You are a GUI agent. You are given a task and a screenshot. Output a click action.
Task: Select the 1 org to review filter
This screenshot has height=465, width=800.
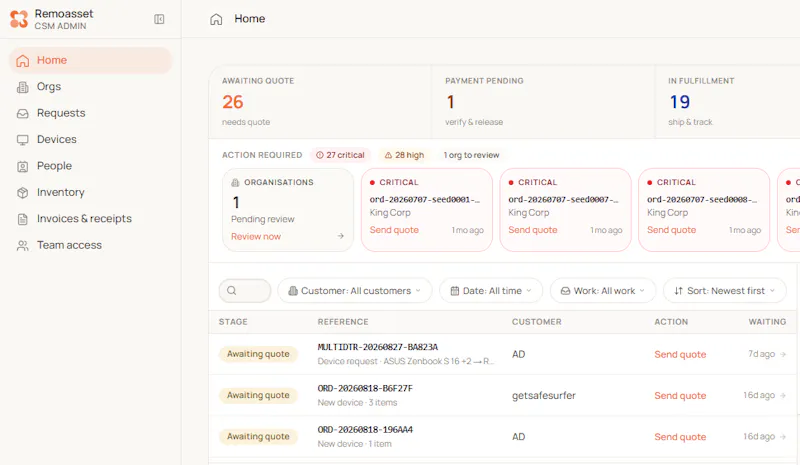click(x=471, y=155)
